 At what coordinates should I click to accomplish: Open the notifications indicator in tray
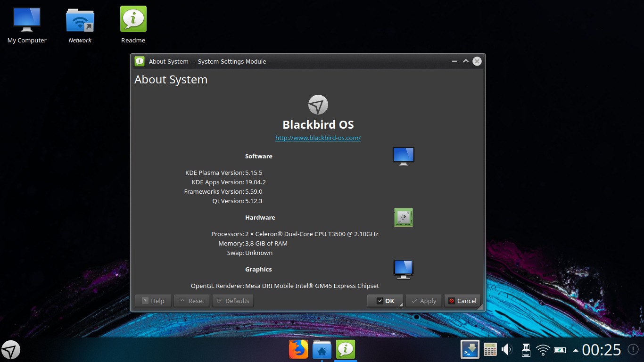[633, 350]
